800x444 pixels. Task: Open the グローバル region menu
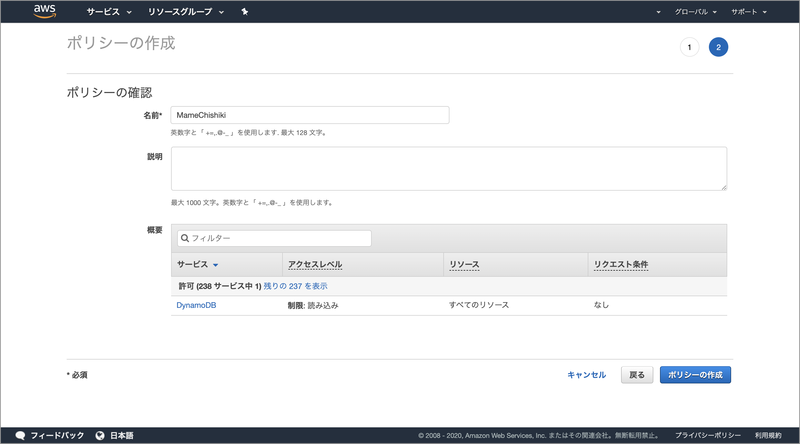(x=695, y=12)
